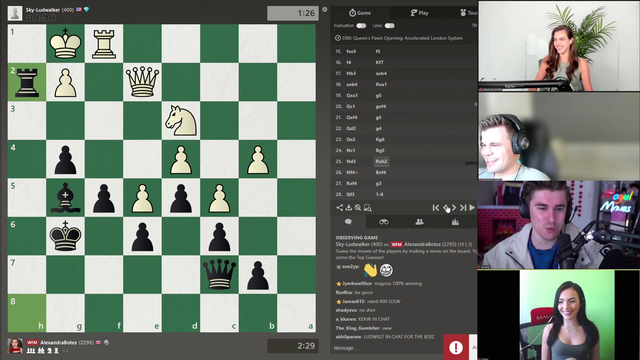Click the James615 chat username

click(x=354, y=301)
